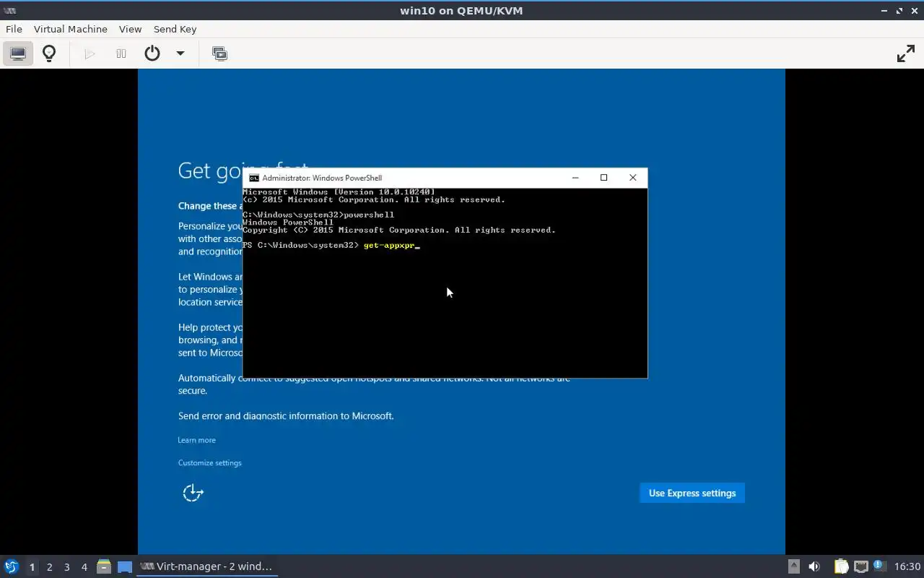This screenshot has width=924, height=578.
Task: Open the Customize settings link
Action: tap(210, 462)
